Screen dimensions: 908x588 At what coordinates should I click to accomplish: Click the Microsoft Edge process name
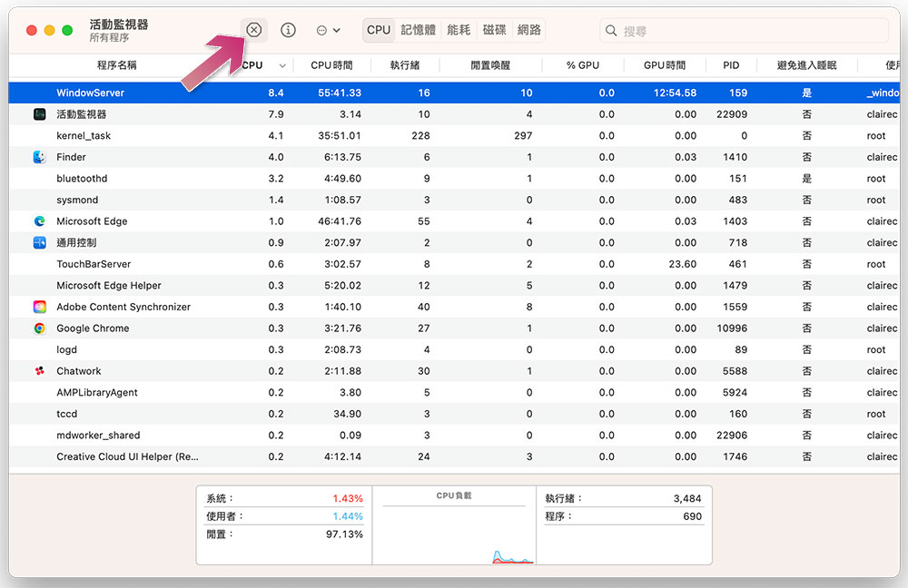point(92,221)
